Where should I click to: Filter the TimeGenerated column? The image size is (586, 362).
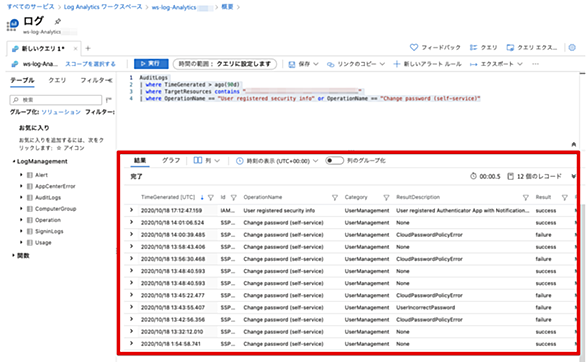pos(211,197)
